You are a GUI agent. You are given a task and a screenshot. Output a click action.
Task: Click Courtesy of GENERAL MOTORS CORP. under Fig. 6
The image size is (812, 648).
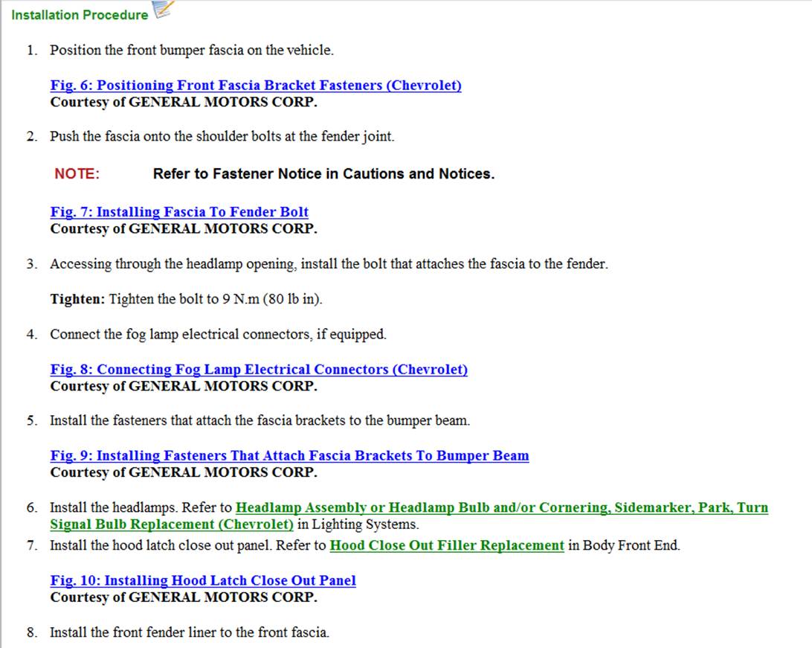tap(183, 102)
